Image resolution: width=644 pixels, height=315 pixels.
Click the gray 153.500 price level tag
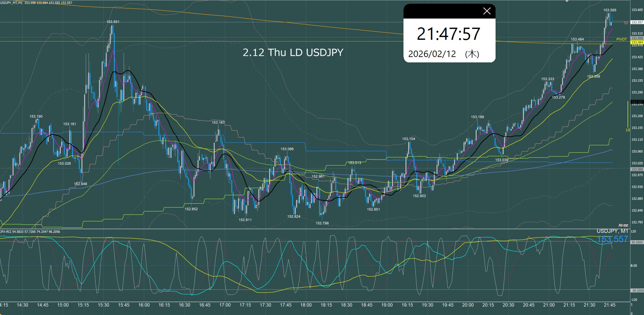637,38
